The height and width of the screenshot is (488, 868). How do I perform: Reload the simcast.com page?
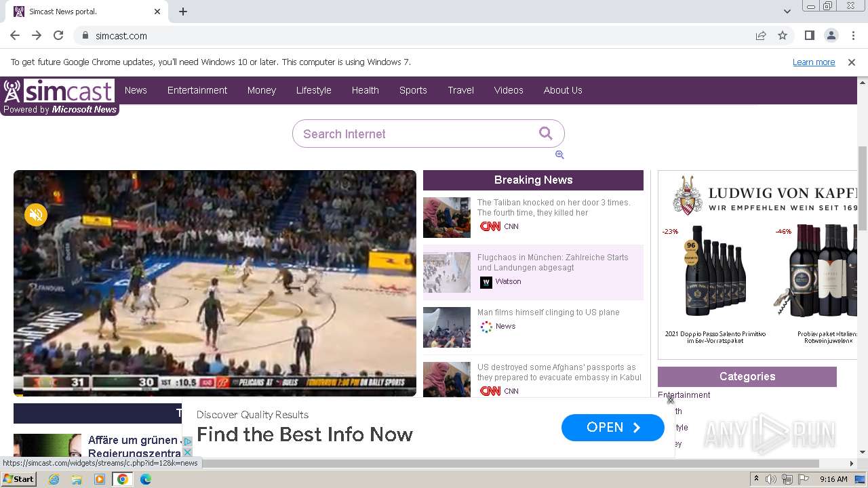(58, 35)
